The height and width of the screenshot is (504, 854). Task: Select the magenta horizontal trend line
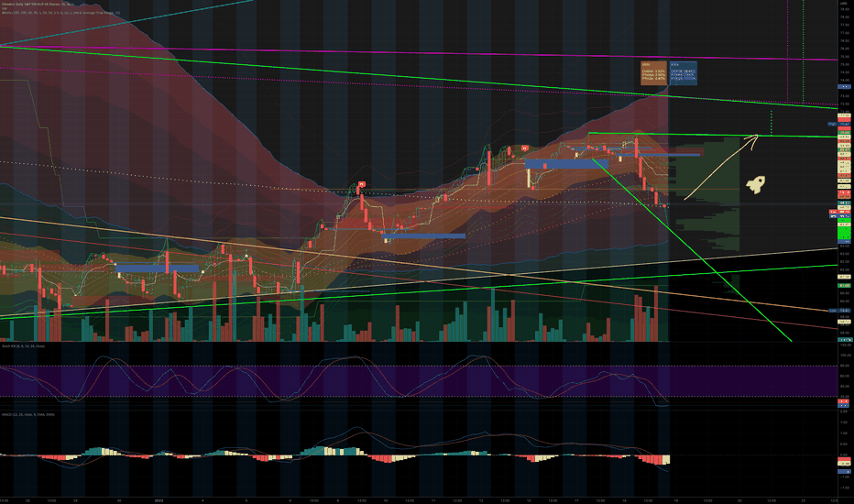[418, 53]
